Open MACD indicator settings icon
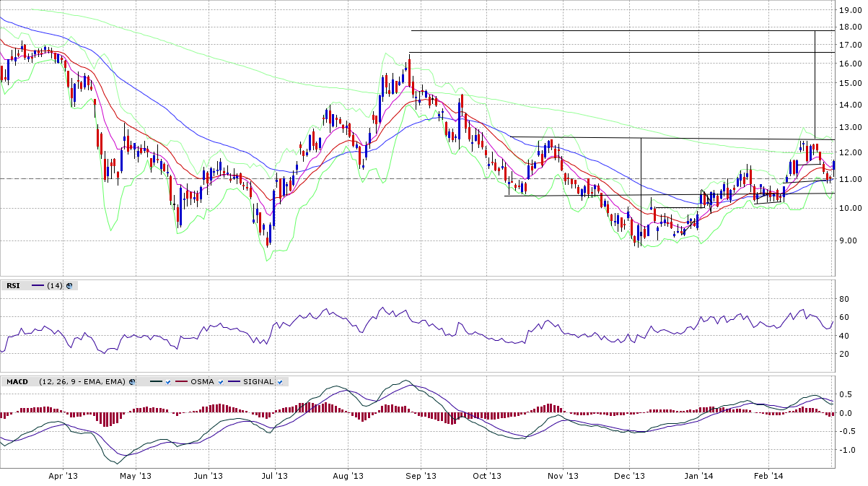 [132, 381]
